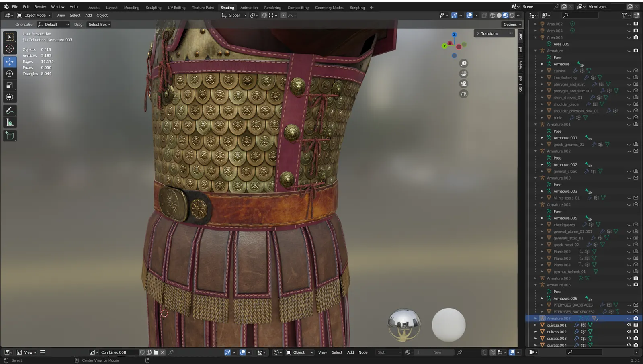Switch to the Modeling workspace tab
Image resolution: width=643 pixels, height=364 pixels.
131,8
